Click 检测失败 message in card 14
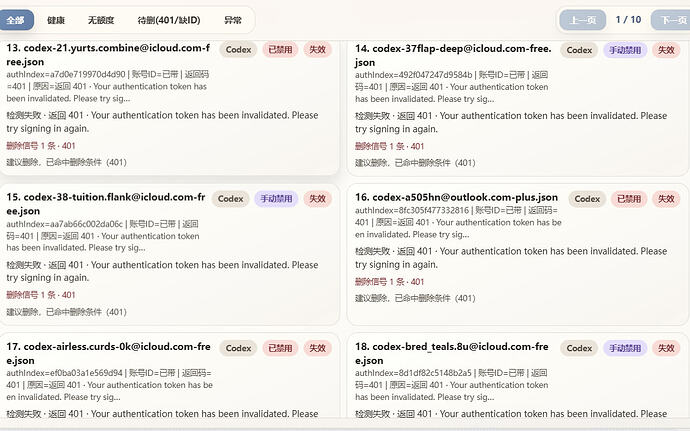The height and width of the screenshot is (431, 690). point(511,122)
